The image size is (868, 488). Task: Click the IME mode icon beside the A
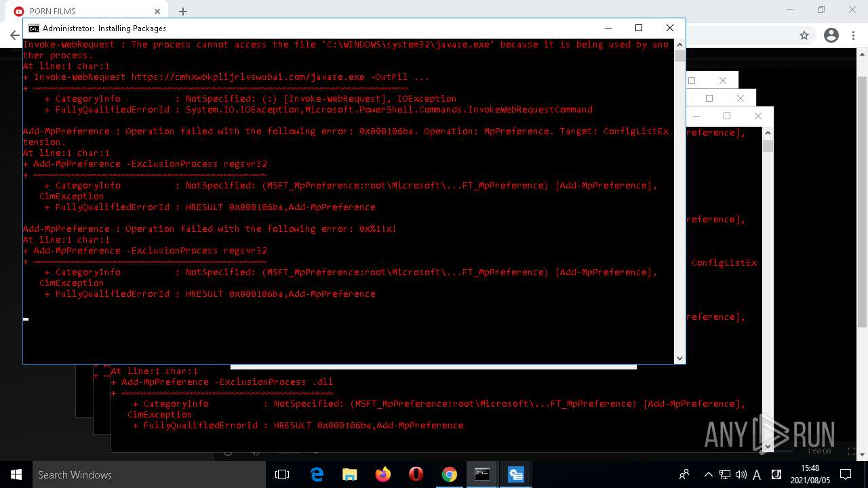click(776, 474)
